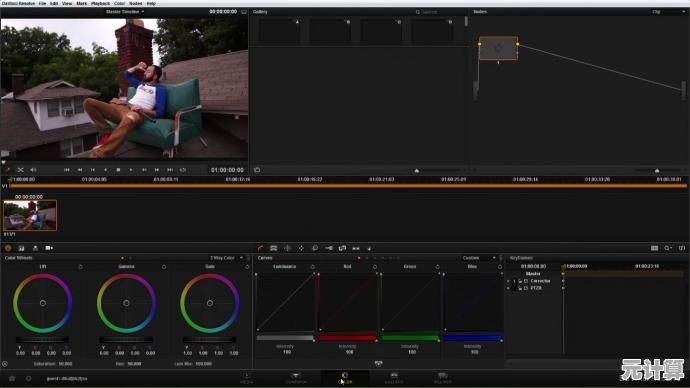Click the Red intensity slider bar
Screen dimensions: 690x388
click(348, 338)
